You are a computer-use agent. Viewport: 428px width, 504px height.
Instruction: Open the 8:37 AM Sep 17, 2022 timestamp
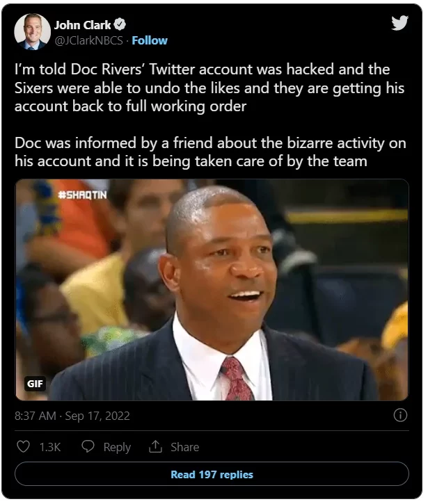(x=72, y=416)
